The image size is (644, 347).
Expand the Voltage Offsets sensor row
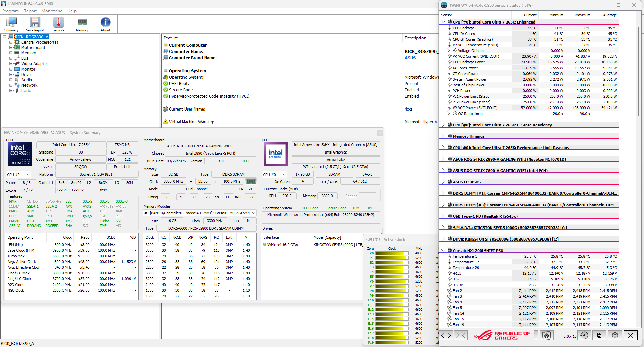[449, 51]
